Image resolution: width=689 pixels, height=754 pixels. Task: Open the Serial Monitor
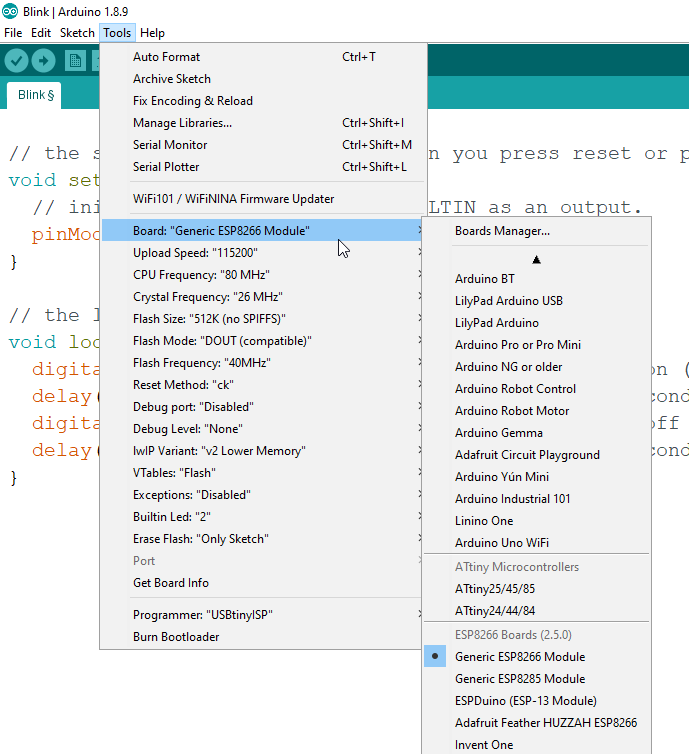[x=263, y=145]
